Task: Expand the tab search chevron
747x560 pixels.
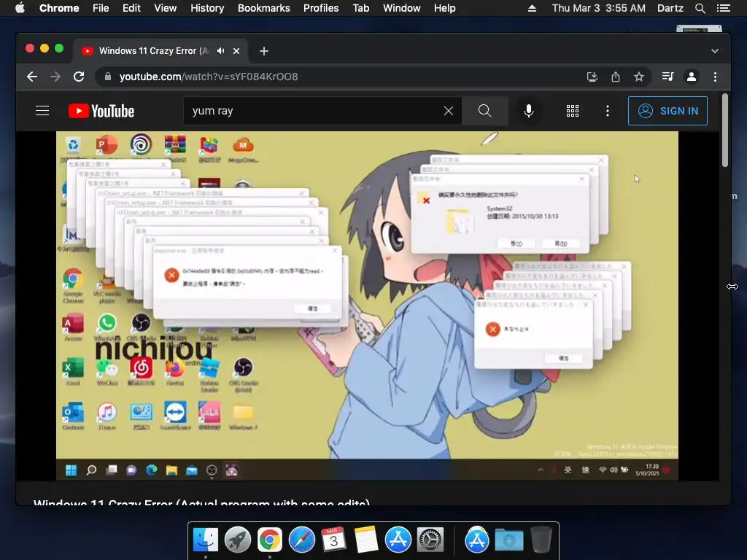Action: (x=715, y=51)
